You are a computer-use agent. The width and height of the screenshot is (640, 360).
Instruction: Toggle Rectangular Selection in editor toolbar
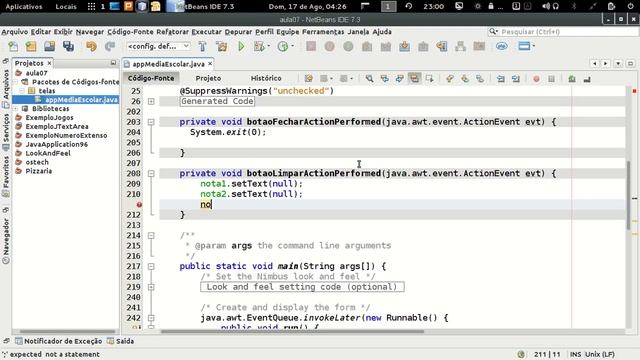coord(429,78)
